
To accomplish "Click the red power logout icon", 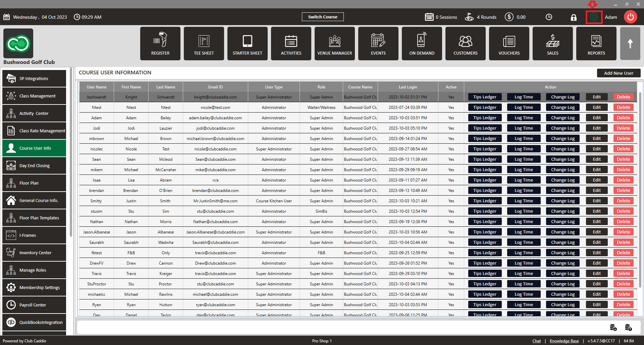I will click(x=630, y=17).
